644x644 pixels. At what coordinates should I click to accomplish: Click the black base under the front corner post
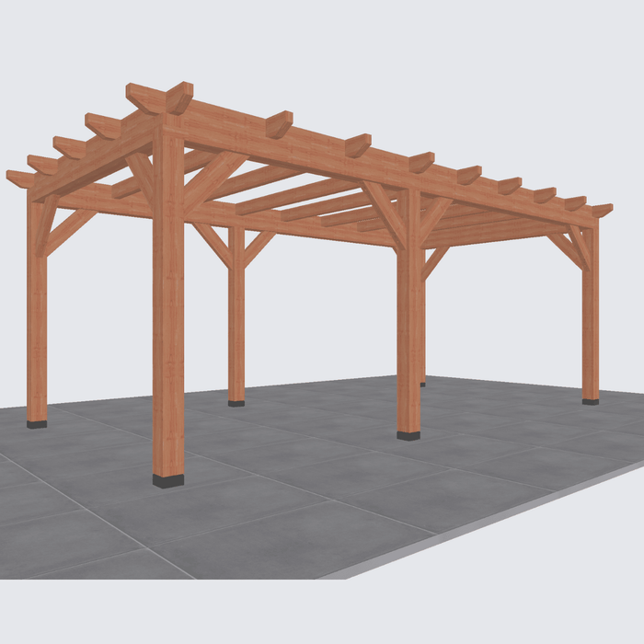tap(168, 481)
